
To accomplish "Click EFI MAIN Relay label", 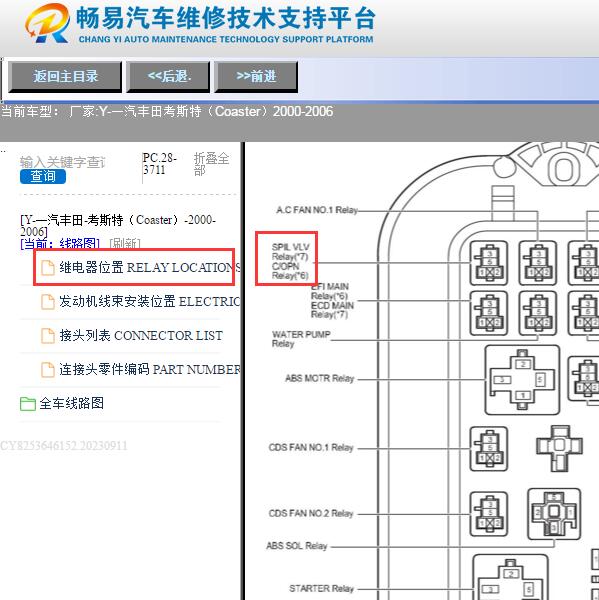I will (x=332, y=300).
